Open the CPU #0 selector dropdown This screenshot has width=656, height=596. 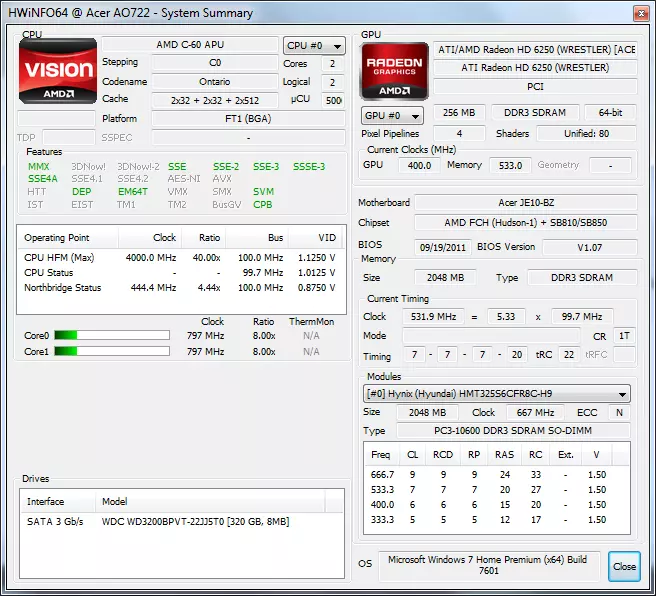point(314,46)
